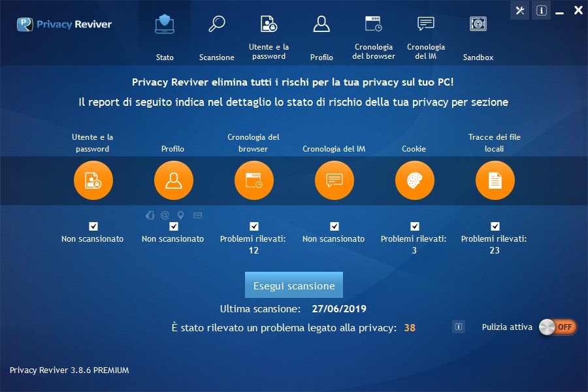Click the orange Utente e la password circle
The image size is (588, 392).
click(x=93, y=180)
